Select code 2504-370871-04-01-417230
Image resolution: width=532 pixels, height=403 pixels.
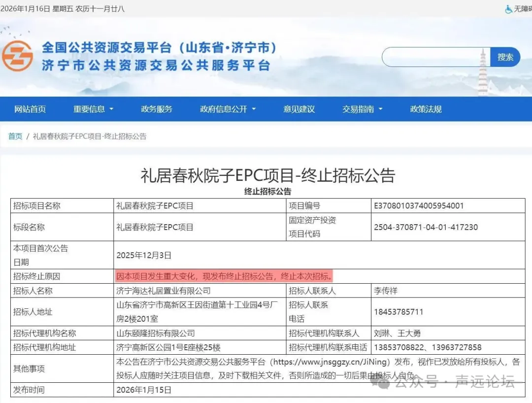tap(426, 227)
